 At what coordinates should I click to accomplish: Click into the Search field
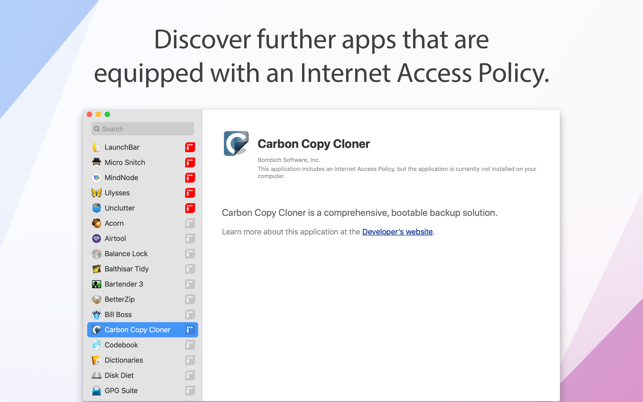click(142, 129)
